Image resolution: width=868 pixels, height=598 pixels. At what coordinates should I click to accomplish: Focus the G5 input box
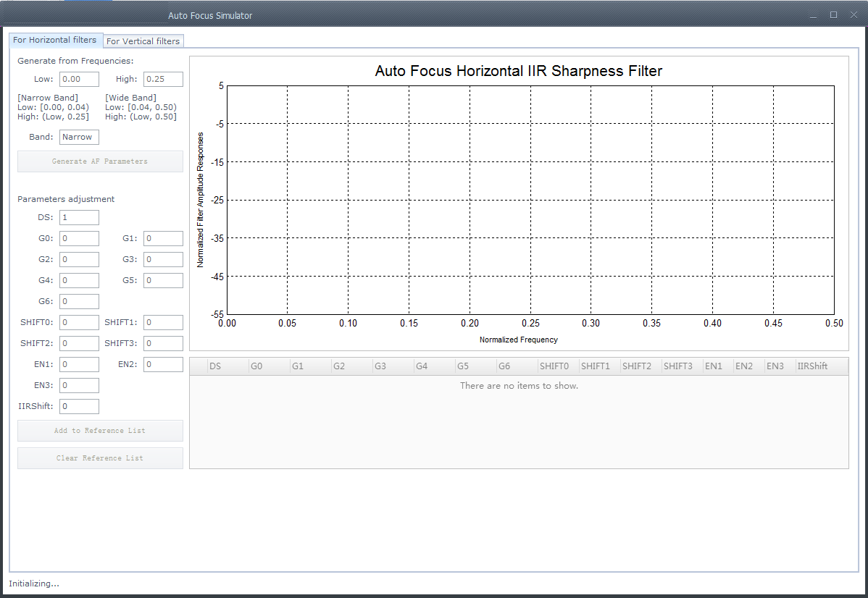click(x=163, y=280)
